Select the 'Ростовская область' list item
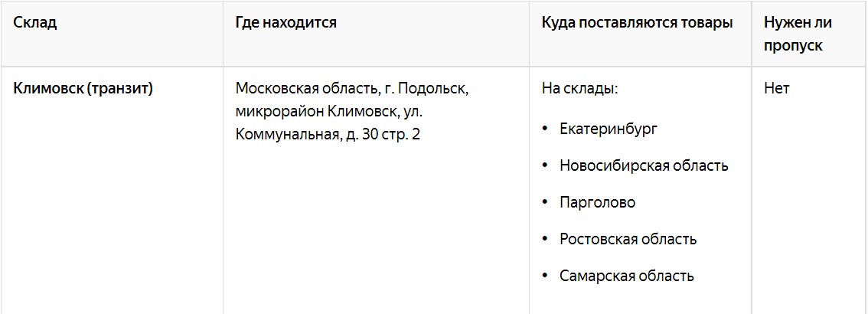The height and width of the screenshot is (314, 868). tap(628, 239)
